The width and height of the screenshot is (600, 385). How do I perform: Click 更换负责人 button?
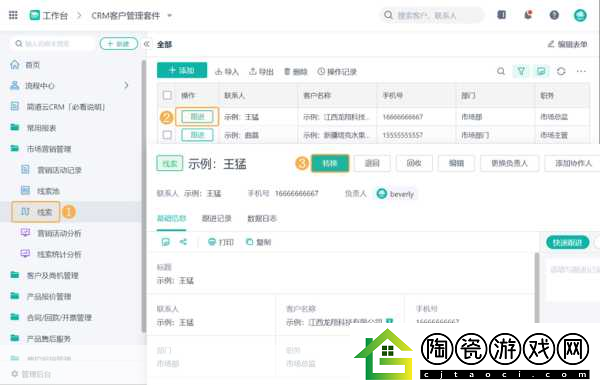tap(509, 163)
